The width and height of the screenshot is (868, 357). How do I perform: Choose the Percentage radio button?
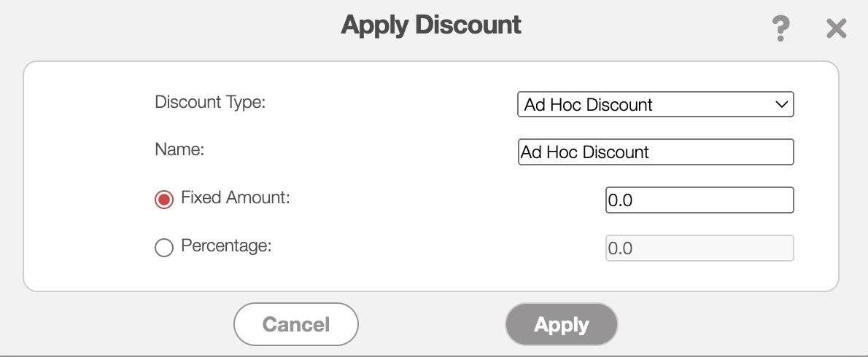click(164, 248)
